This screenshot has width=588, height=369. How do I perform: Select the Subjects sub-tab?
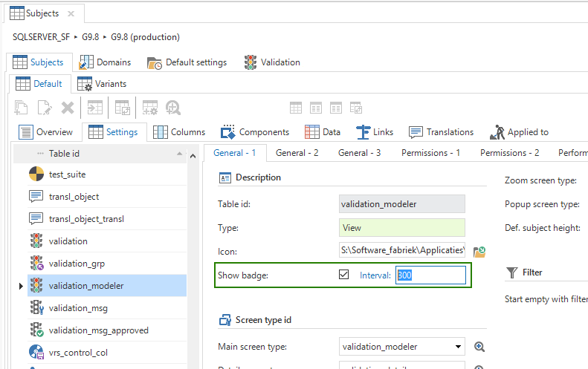coord(38,62)
